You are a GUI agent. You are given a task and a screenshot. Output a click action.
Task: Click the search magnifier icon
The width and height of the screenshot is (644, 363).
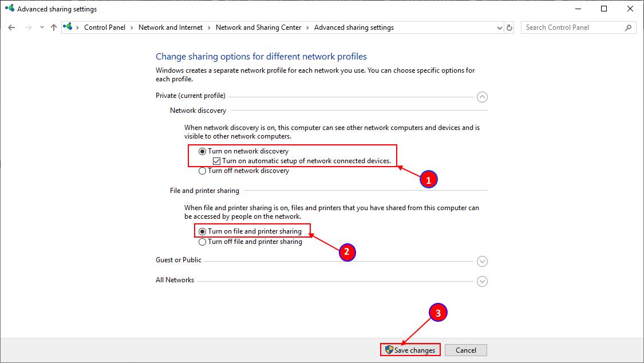click(x=628, y=27)
